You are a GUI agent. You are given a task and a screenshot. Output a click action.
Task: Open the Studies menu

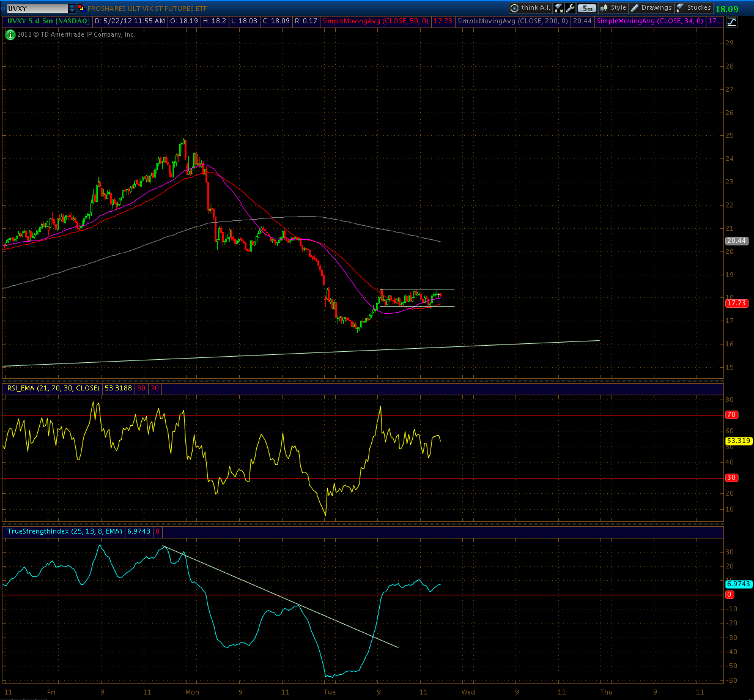[694, 8]
